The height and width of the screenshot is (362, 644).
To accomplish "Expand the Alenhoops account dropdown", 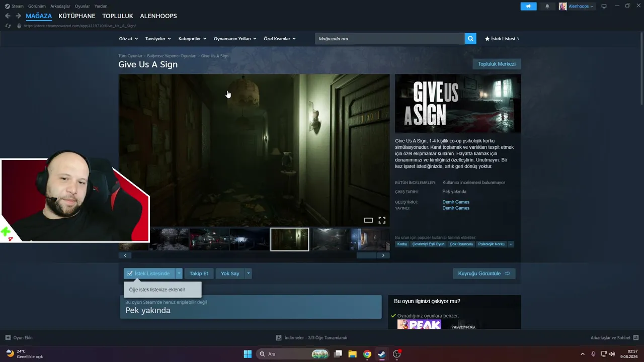I will pyautogui.click(x=592, y=7).
